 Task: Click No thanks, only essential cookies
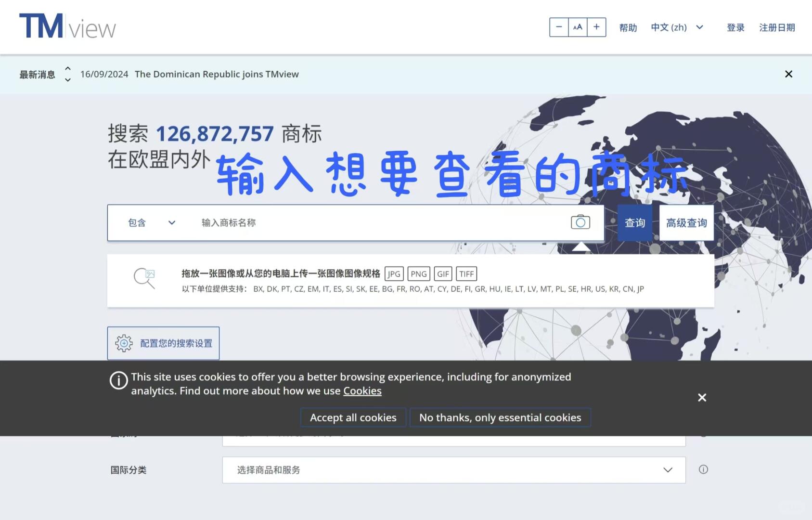500,417
